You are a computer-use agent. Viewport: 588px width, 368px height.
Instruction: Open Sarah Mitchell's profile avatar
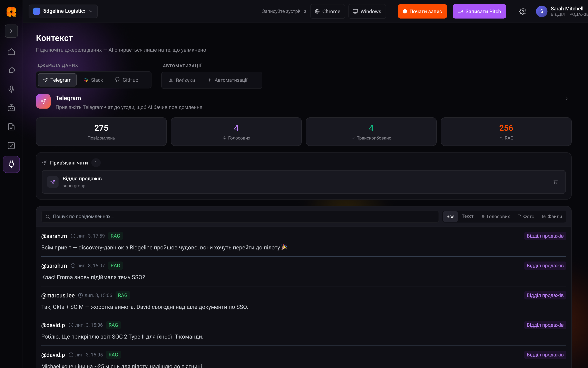coord(542,11)
